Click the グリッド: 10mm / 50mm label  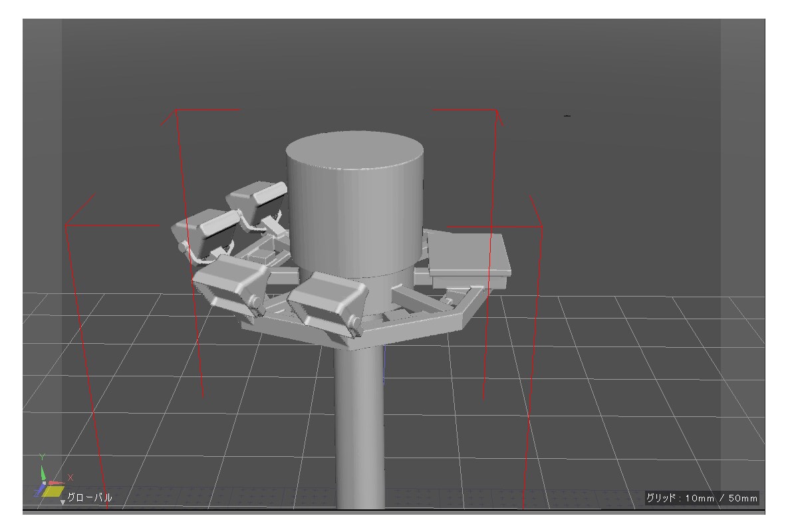(702, 498)
